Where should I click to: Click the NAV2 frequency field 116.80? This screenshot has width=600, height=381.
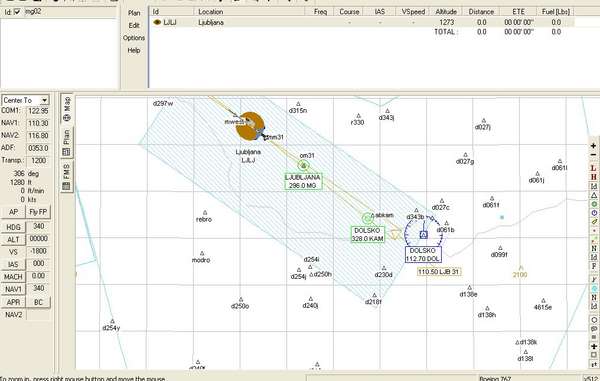38,136
